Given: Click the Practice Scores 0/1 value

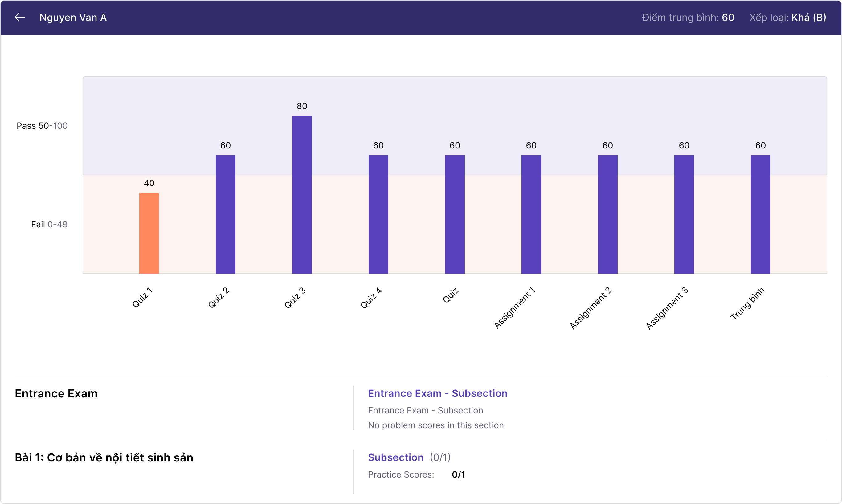Looking at the screenshot, I should pyautogui.click(x=459, y=474).
